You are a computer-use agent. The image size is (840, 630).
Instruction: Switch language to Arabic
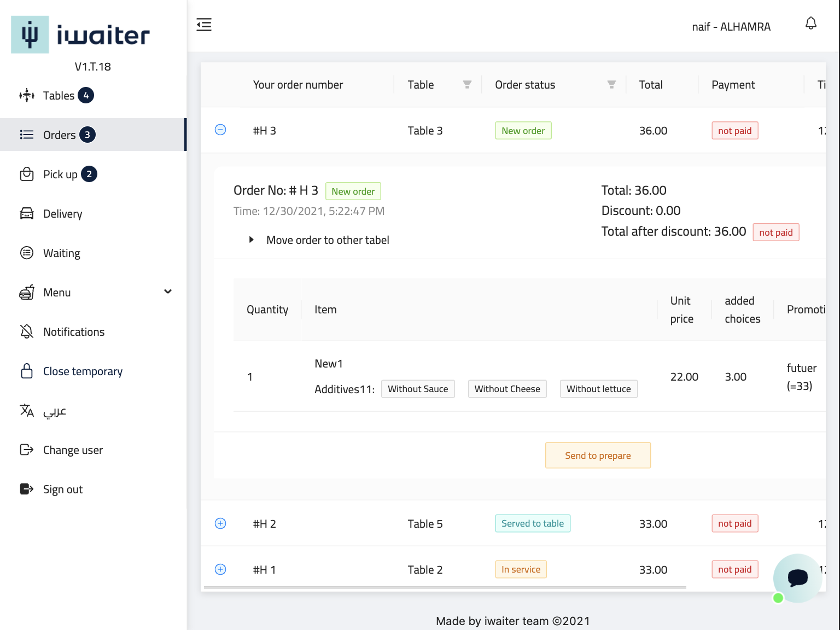click(x=54, y=411)
